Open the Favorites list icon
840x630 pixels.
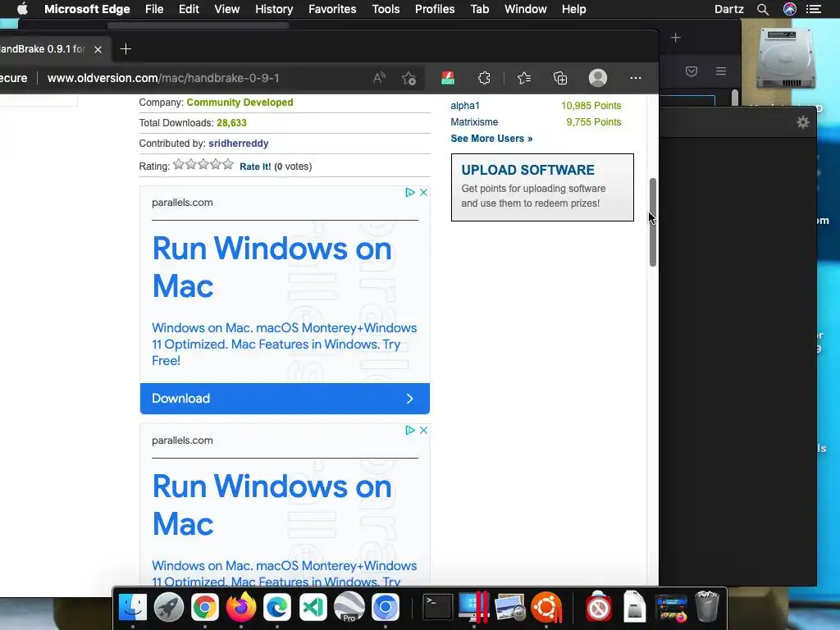point(524,78)
